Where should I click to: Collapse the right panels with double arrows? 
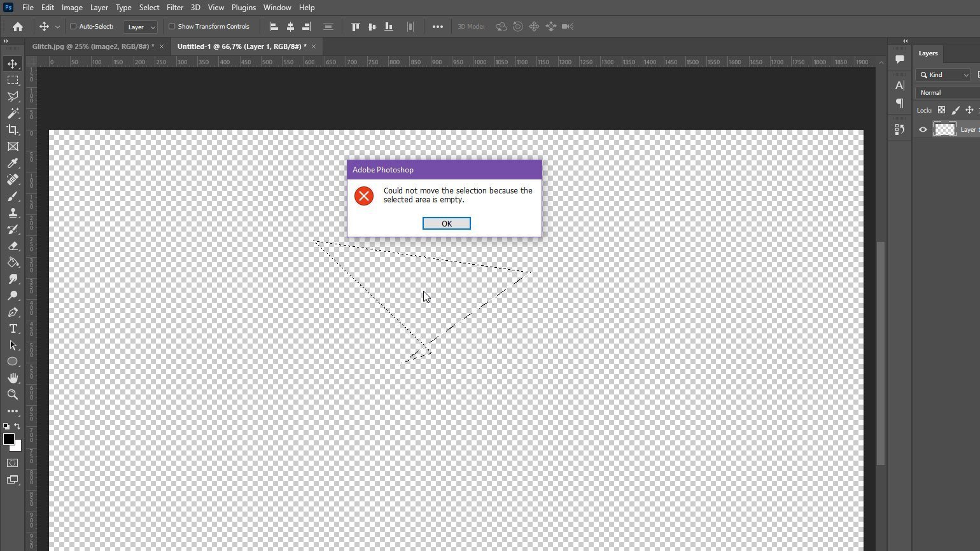click(905, 41)
